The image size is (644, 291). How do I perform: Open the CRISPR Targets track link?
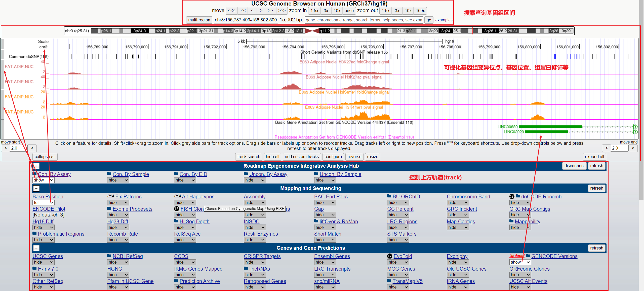[262, 256]
